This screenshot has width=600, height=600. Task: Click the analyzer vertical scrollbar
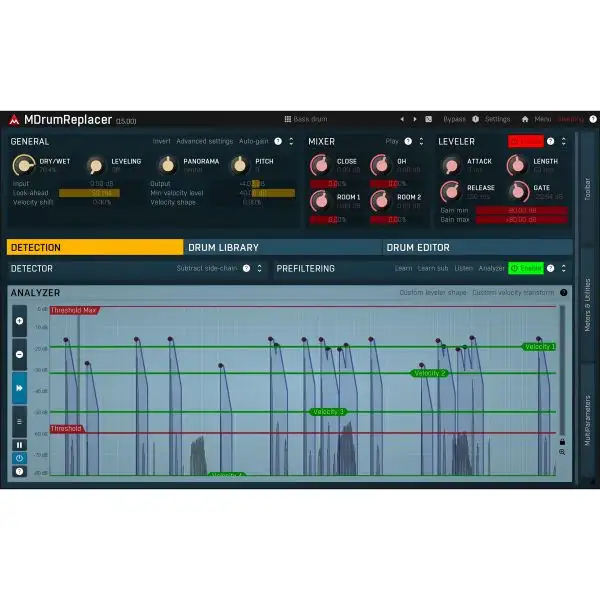click(562, 370)
